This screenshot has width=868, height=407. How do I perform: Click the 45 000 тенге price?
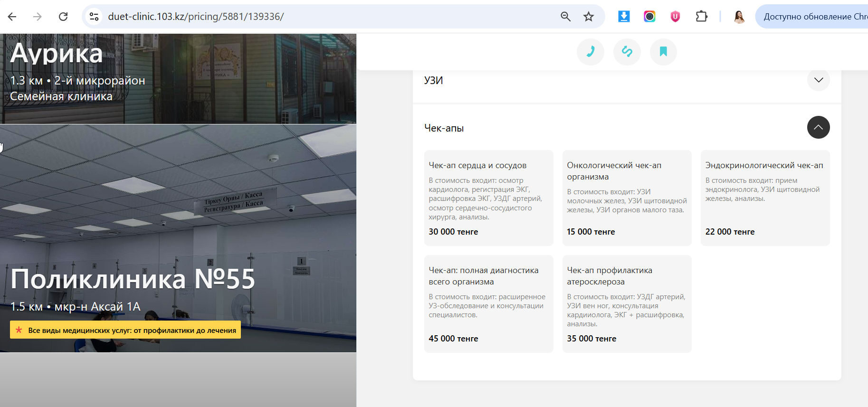click(x=453, y=339)
